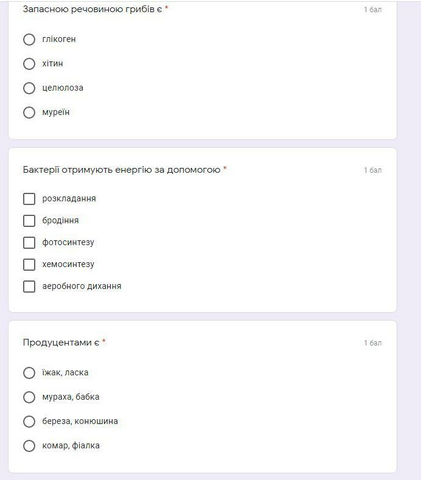Click the 'Запасною речовиною грибів є' heading
The image size is (421, 480).
[x=92, y=9]
